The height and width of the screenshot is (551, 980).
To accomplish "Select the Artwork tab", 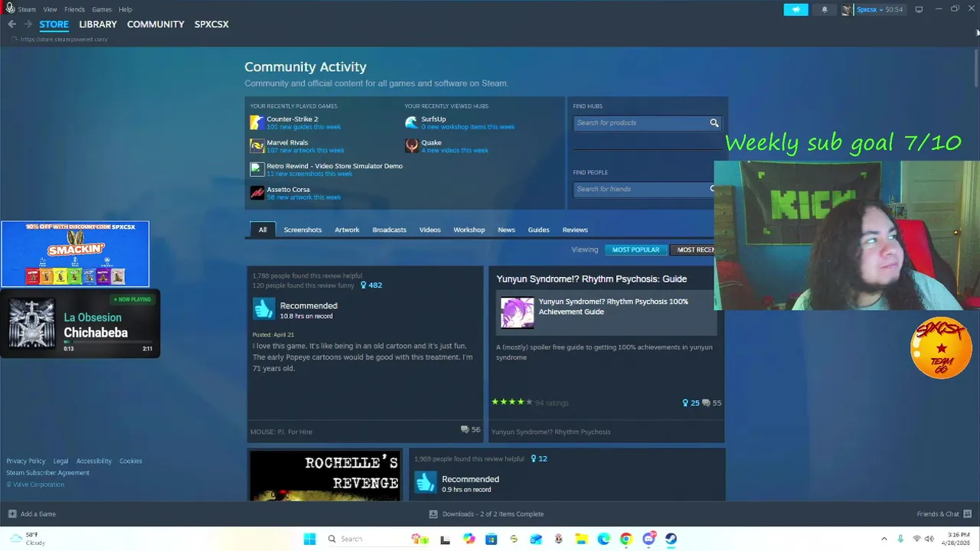I will [347, 230].
